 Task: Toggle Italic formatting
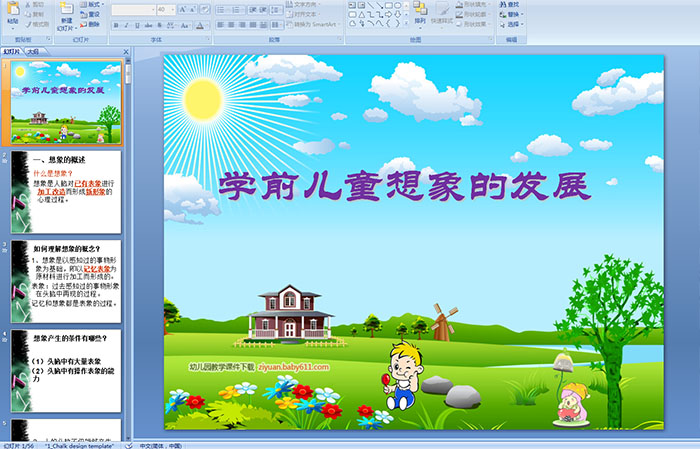(126, 25)
